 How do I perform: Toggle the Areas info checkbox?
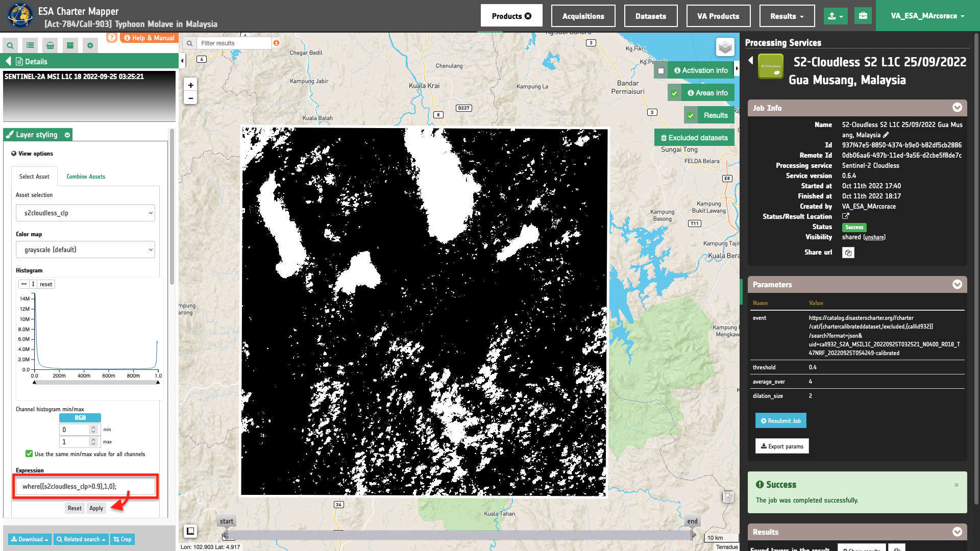pyautogui.click(x=674, y=93)
